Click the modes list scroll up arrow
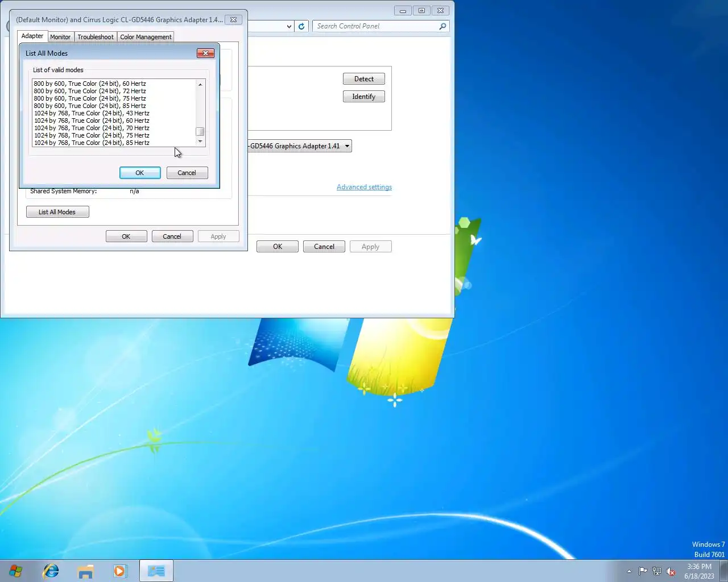The image size is (728, 582). 200,84
